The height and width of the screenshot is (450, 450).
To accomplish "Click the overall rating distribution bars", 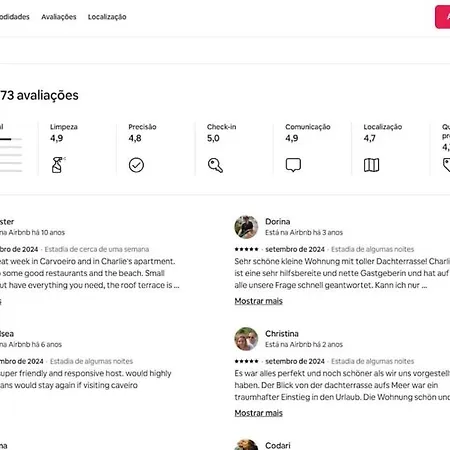I will (11, 155).
